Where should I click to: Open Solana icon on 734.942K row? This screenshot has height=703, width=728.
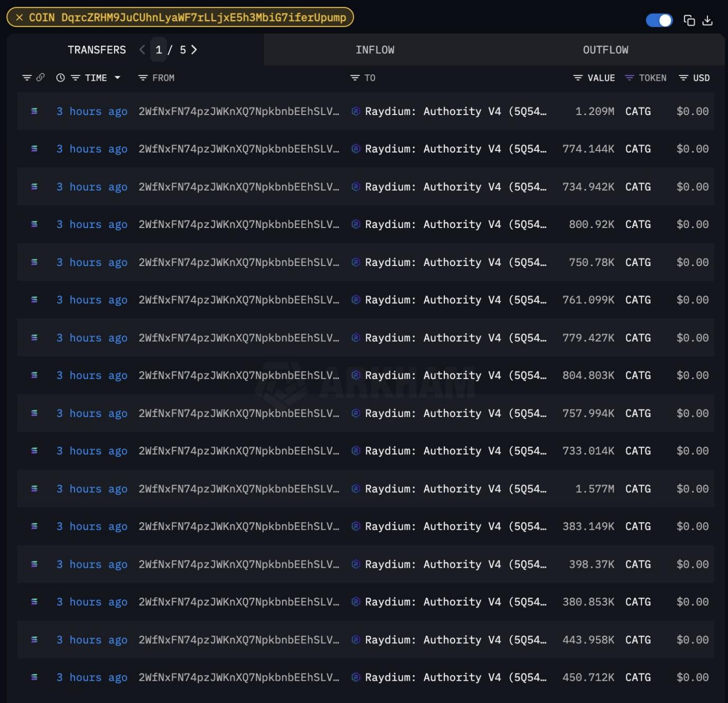[x=34, y=187]
